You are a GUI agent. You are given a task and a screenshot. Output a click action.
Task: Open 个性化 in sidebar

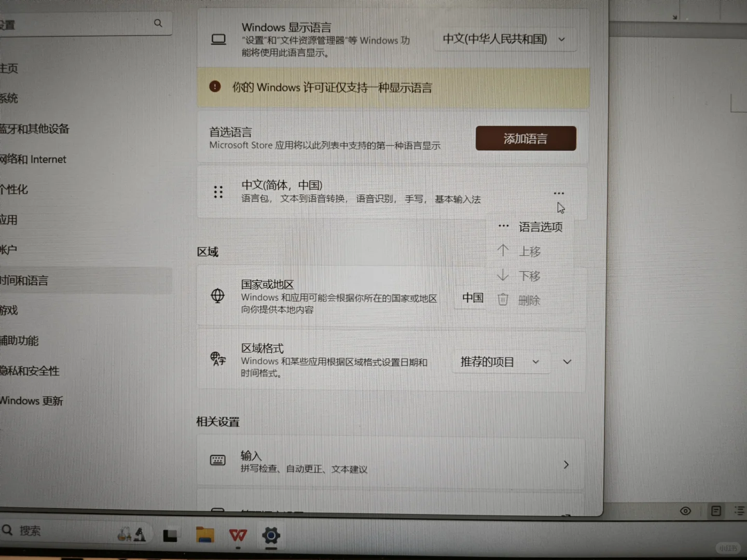tap(14, 189)
